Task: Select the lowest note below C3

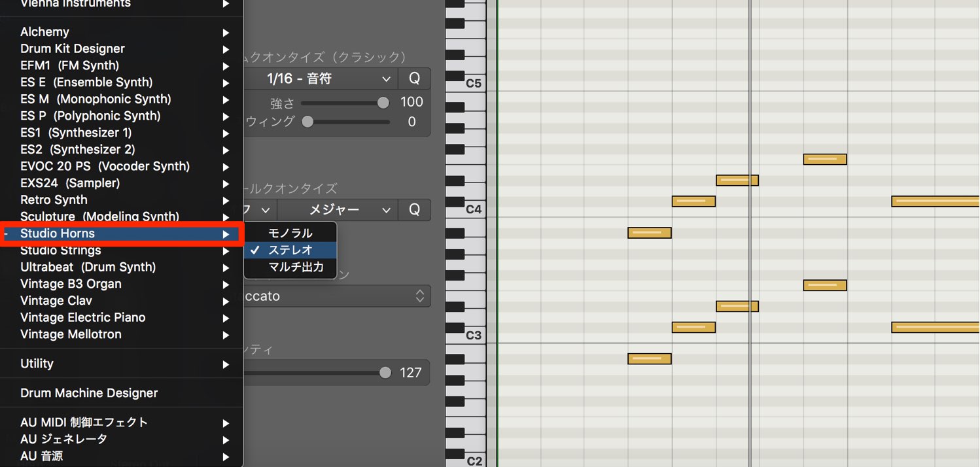Action: click(650, 358)
